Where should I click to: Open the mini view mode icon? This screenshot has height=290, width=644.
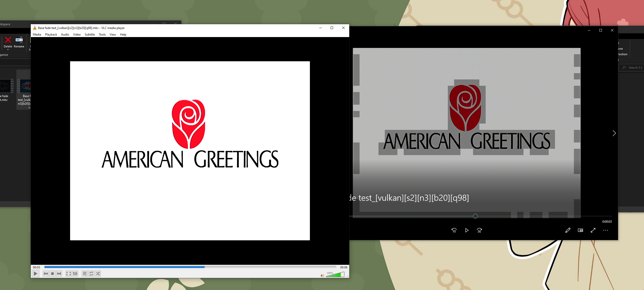click(580, 230)
